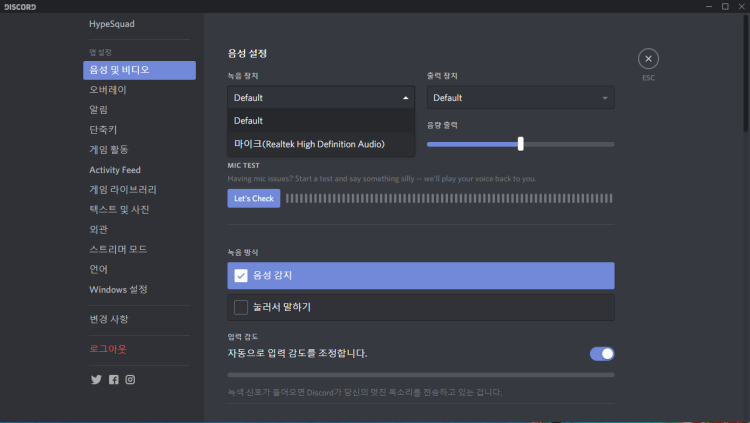This screenshot has width=750, height=423.
Task: Choose Default in the input device list
Action: (321, 121)
